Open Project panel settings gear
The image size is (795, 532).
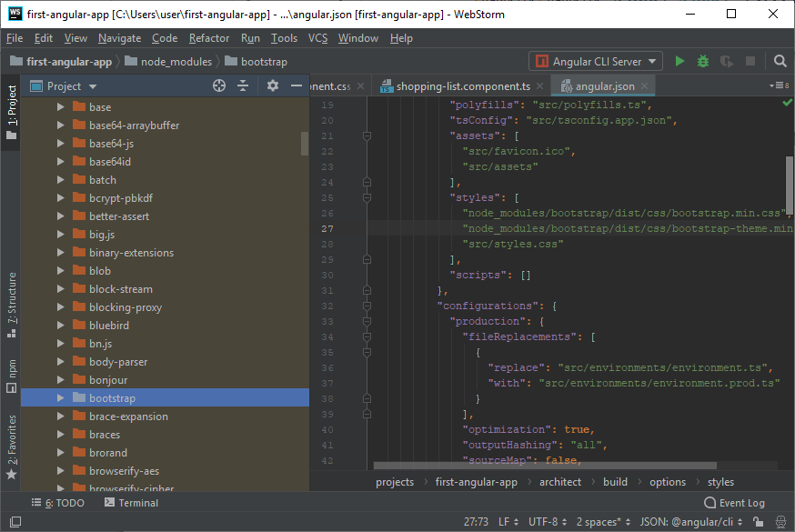pyautogui.click(x=273, y=85)
